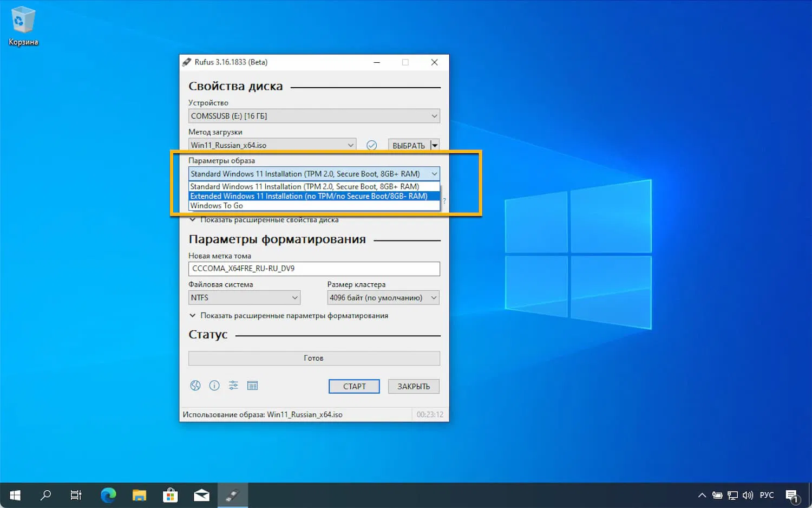This screenshot has width=812, height=508.
Task: Select Standard Windows 11 Installation list option
Action: point(314,186)
